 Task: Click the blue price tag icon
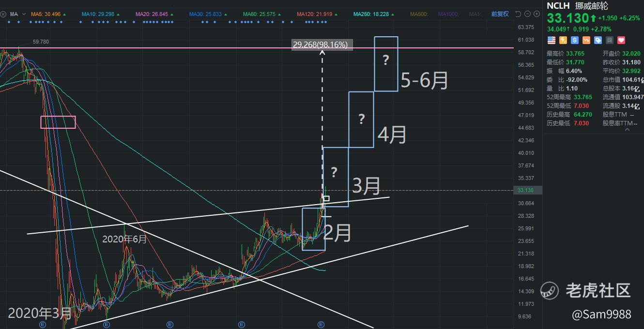(598, 41)
